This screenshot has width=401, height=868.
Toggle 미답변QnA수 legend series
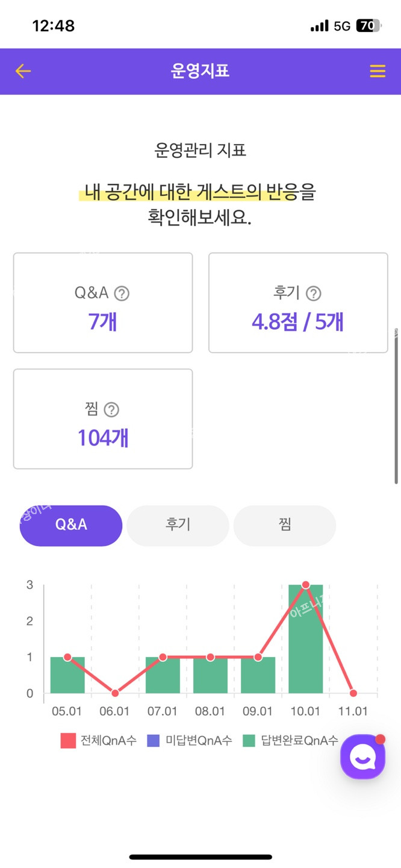tap(190, 740)
